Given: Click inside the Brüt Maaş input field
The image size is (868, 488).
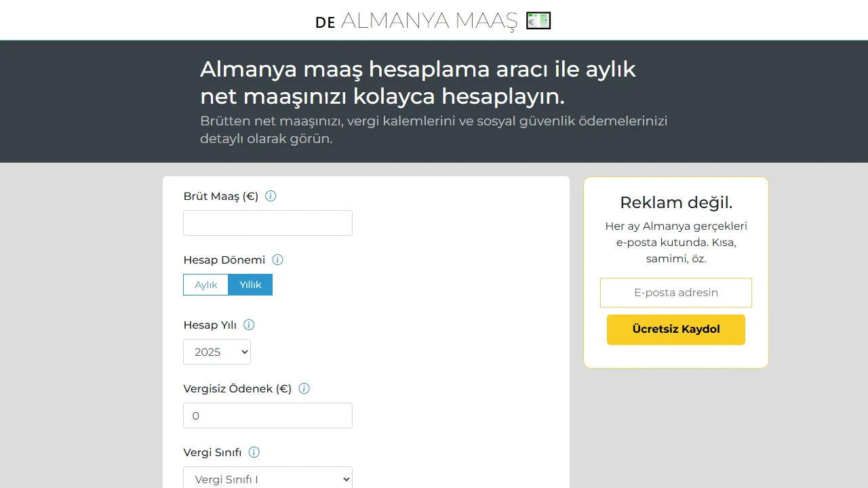Looking at the screenshot, I should [x=267, y=222].
